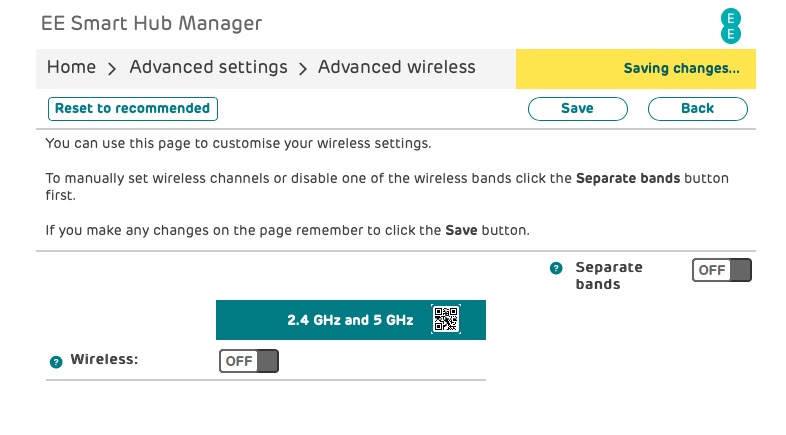
Task: Save the wireless settings
Action: [577, 109]
